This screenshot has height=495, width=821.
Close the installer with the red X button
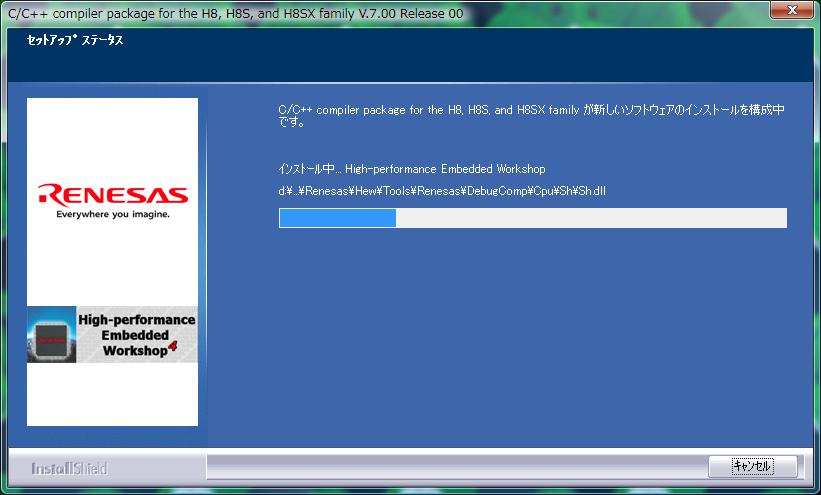coord(793,10)
